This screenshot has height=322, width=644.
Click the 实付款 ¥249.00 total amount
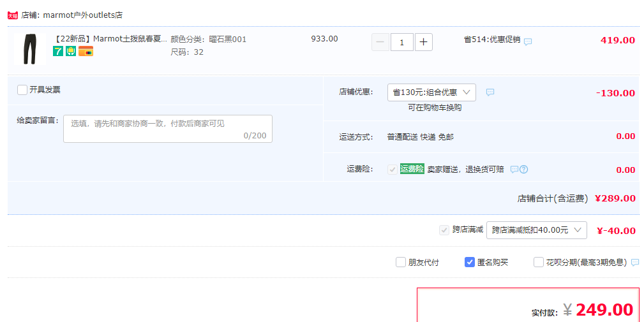598,310
